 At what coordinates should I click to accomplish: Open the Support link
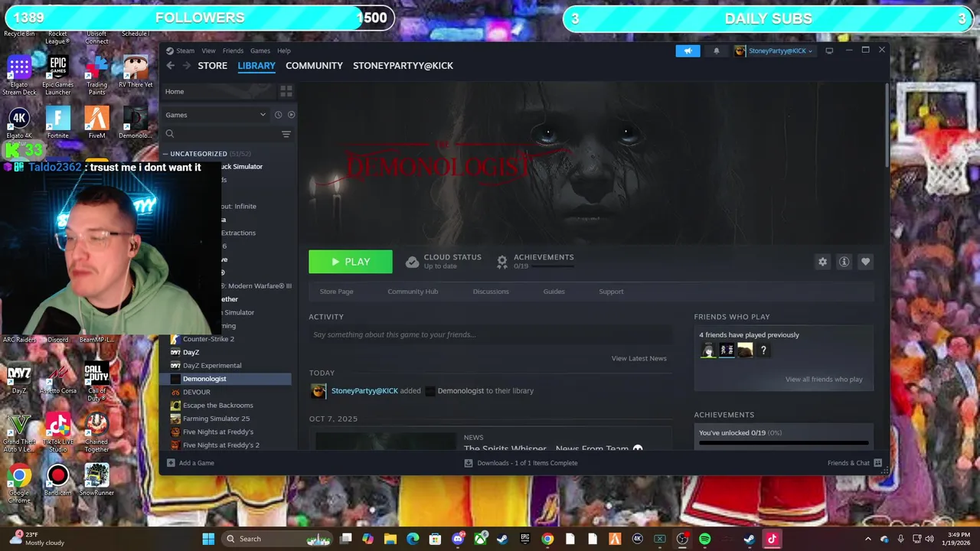611,292
